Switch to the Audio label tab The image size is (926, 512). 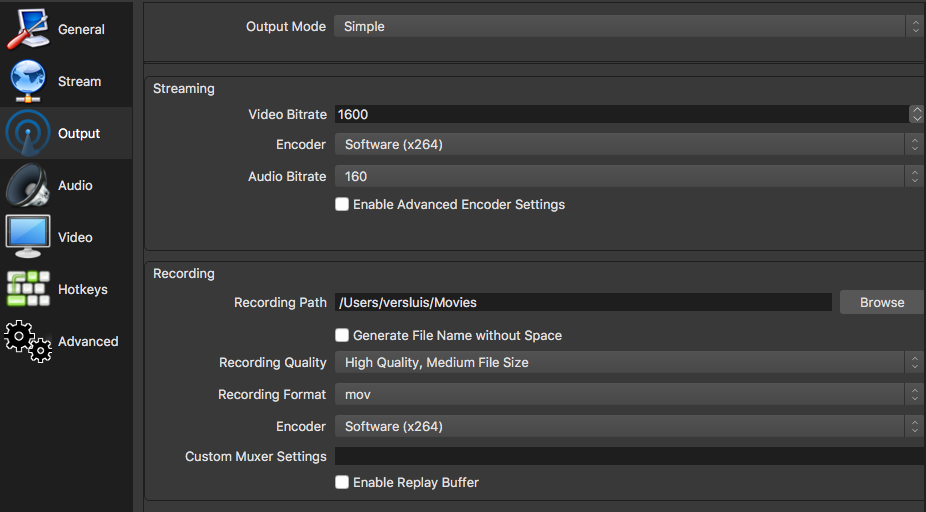point(75,185)
